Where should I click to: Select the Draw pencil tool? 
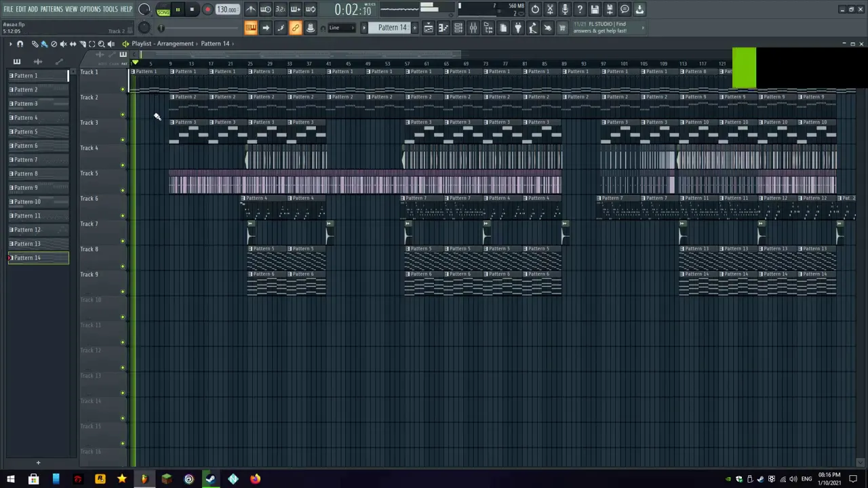[35, 44]
